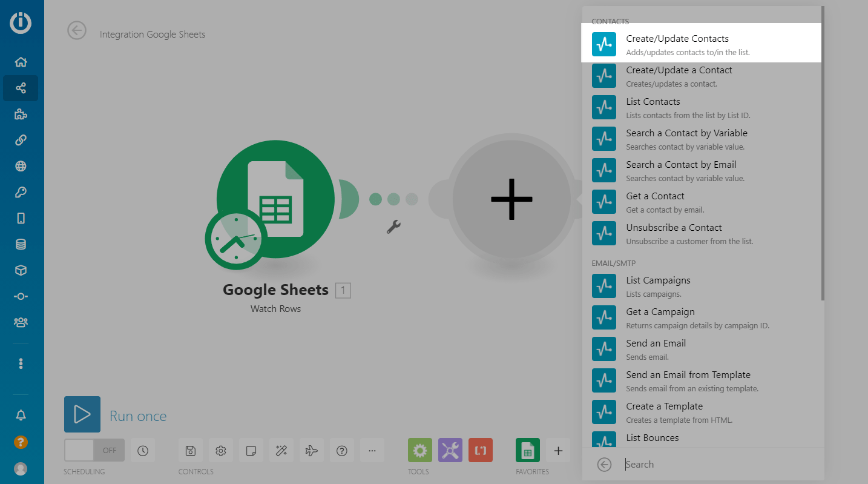Open Webhooks globe icon in sidebar

coord(21,167)
